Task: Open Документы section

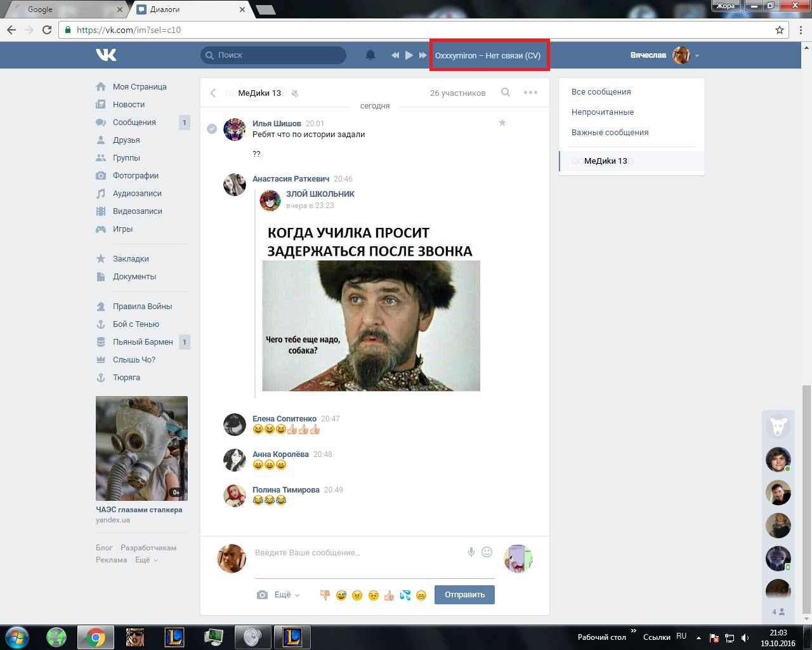Action: [x=134, y=276]
